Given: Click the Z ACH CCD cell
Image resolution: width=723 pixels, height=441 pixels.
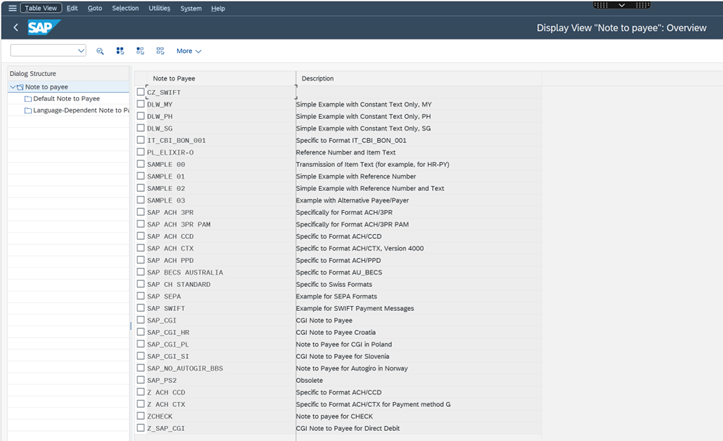Looking at the screenshot, I should point(220,392).
